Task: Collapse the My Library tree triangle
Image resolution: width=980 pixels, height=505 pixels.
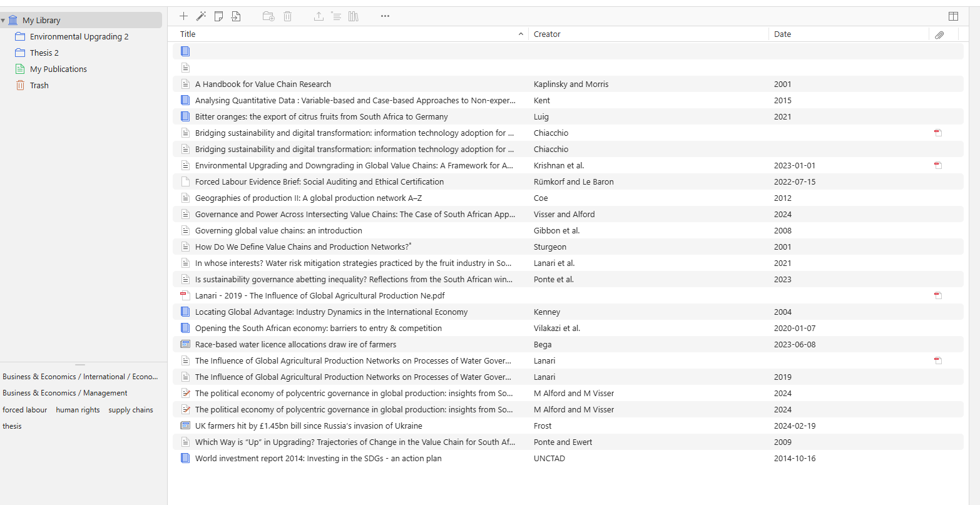Action: coord(3,21)
